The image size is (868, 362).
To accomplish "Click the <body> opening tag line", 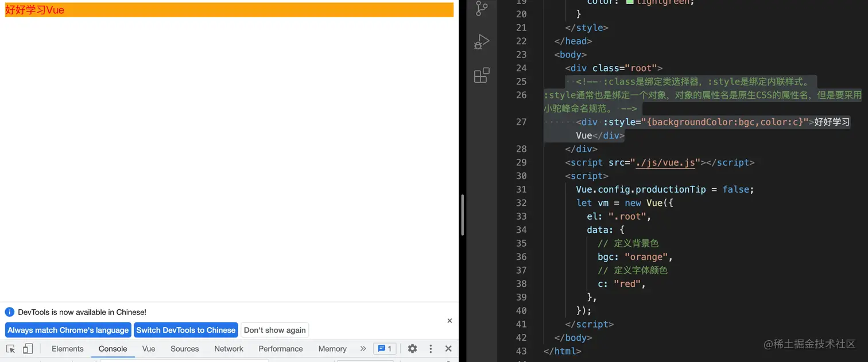I will (x=570, y=55).
